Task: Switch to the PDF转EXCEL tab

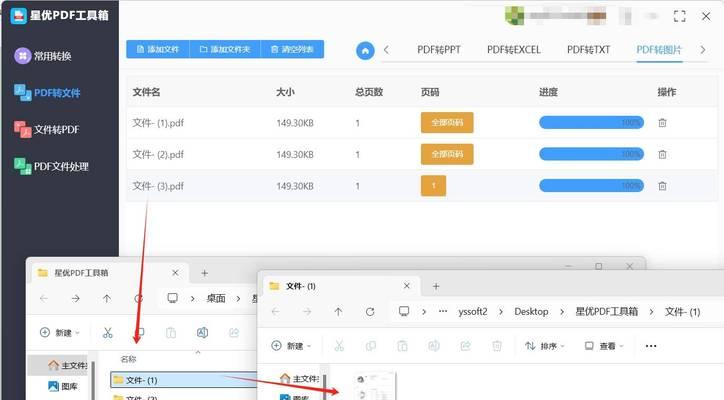Action: 513,49
